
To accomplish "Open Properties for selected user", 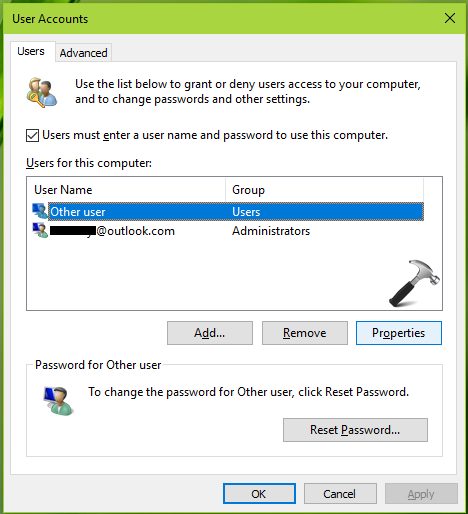I will 399,333.
